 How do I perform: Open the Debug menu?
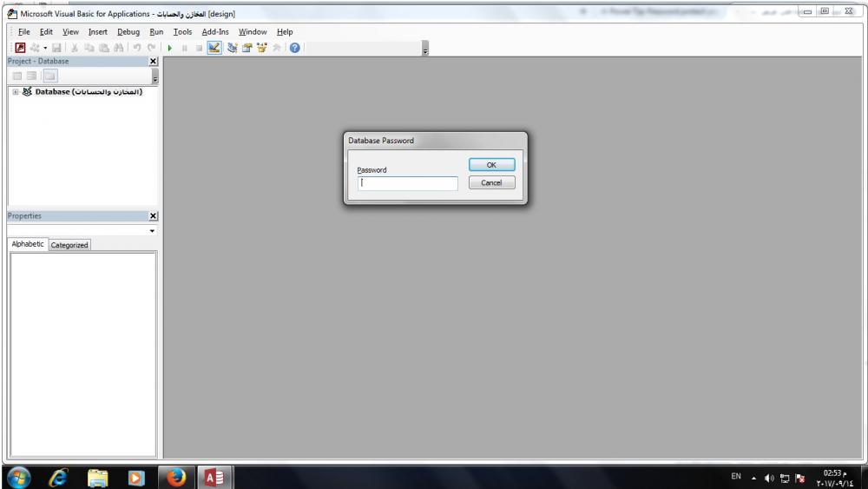point(128,32)
